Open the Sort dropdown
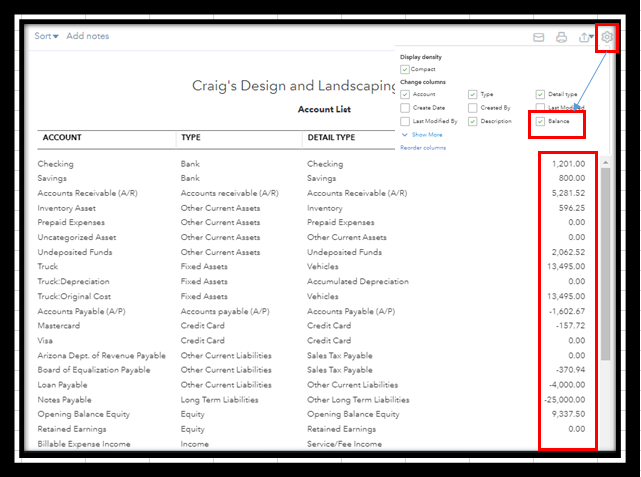The width and height of the screenshot is (641, 477). (x=46, y=36)
